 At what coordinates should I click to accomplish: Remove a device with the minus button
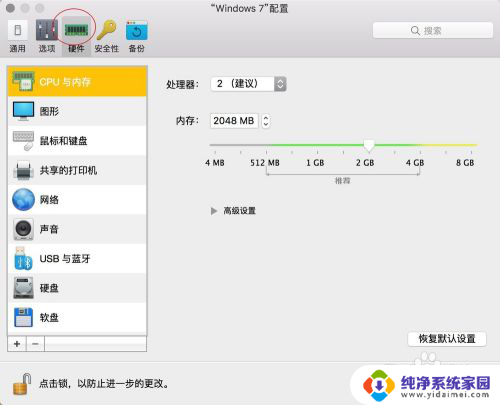click(35, 344)
